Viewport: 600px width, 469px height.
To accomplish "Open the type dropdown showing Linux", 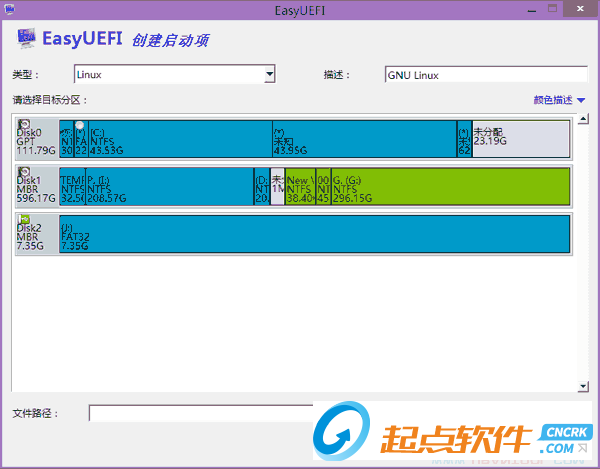I will 174,74.
